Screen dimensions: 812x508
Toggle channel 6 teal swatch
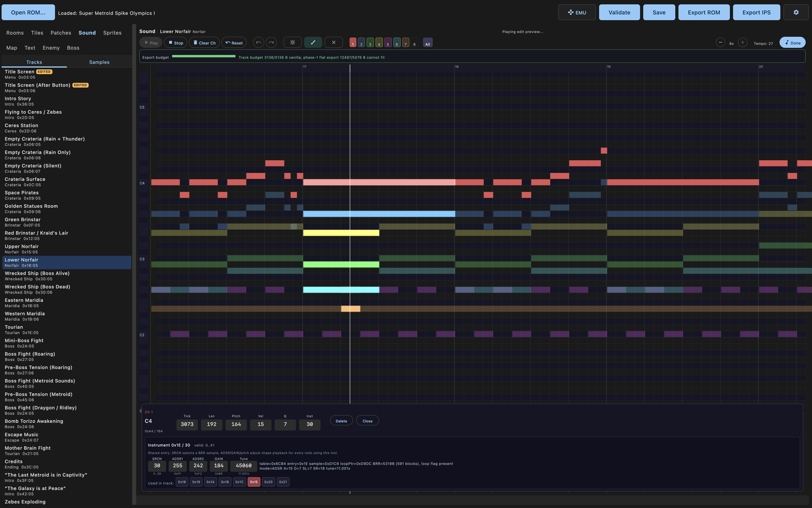(x=397, y=43)
